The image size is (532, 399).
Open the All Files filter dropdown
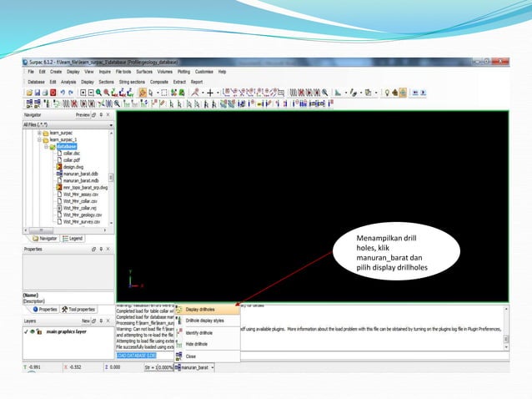(111, 124)
